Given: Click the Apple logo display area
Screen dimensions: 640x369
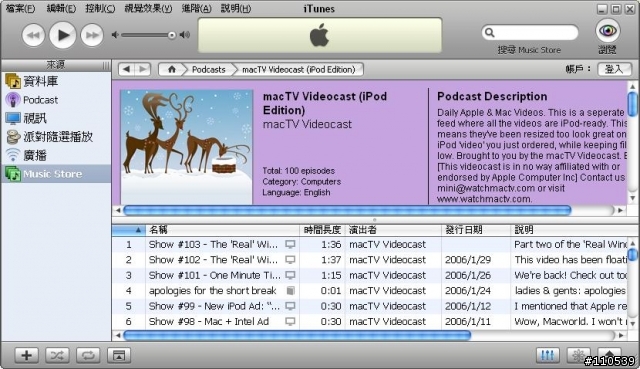Looking at the screenshot, I should [x=320, y=35].
